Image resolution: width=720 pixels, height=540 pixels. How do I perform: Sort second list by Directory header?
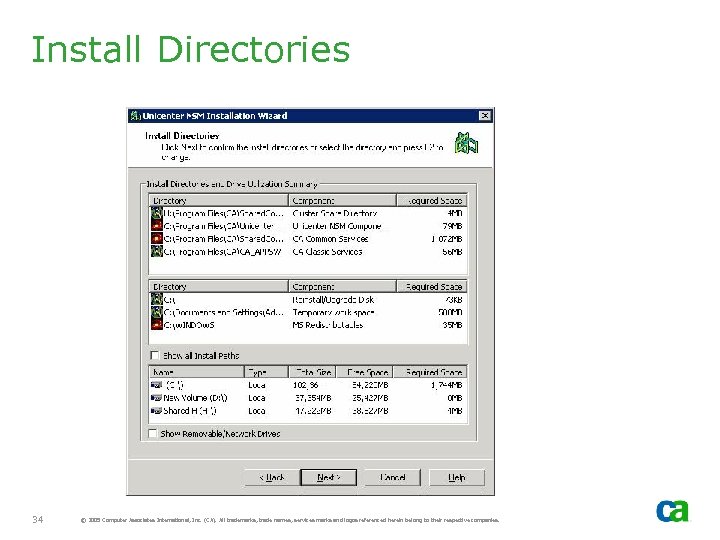point(219,287)
